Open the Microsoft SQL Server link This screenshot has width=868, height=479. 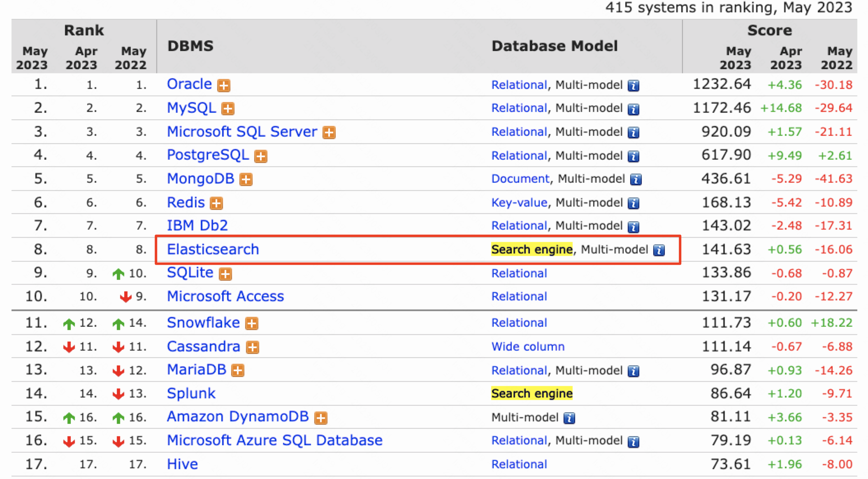coord(242,132)
